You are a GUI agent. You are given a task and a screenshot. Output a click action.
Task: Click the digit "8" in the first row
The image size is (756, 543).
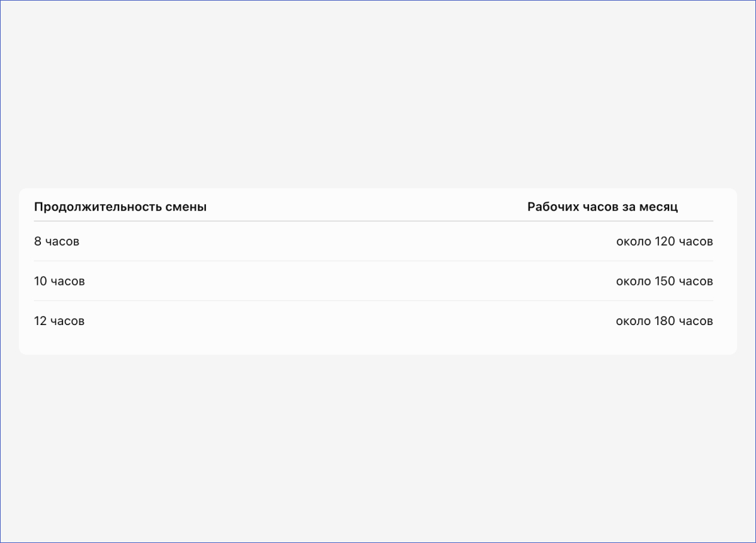[x=38, y=241]
